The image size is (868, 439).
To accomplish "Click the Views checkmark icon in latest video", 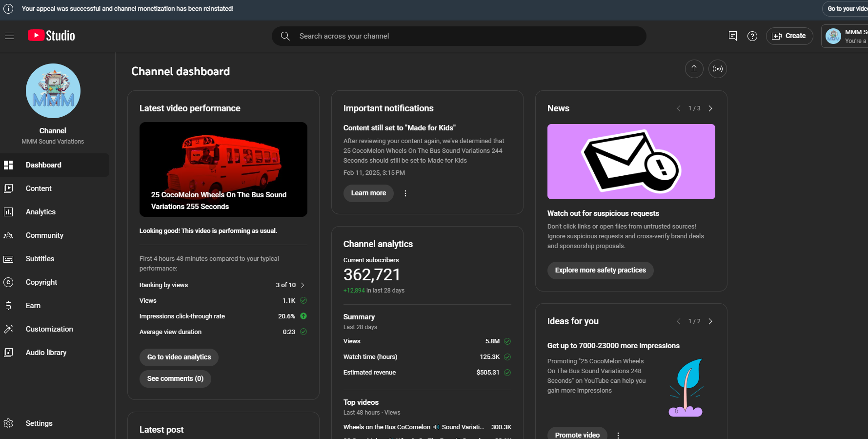I will click(303, 301).
